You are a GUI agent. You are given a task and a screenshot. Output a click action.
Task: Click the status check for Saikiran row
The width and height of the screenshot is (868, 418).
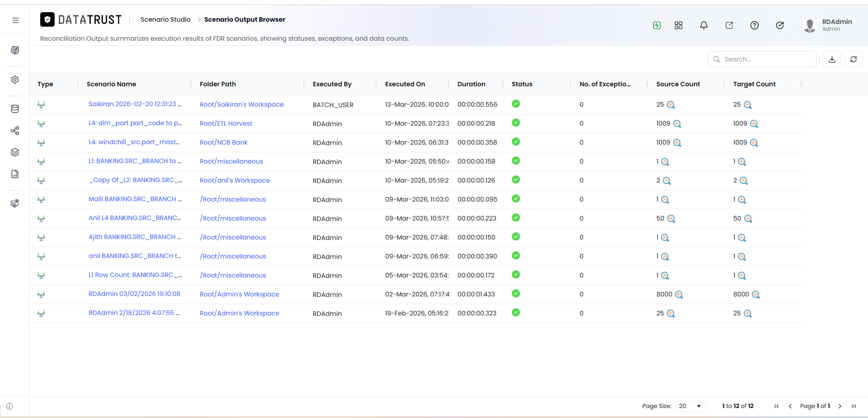pyautogui.click(x=516, y=104)
